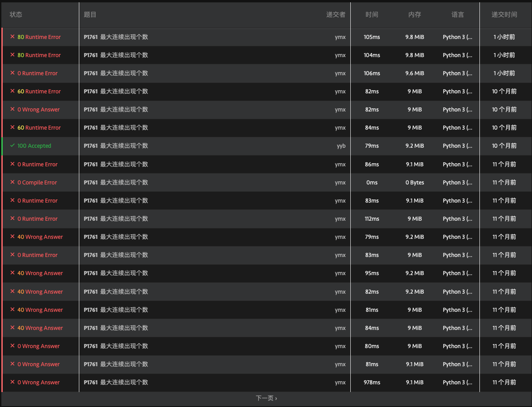Click the 语言 column header
The image size is (532, 407).
(457, 15)
